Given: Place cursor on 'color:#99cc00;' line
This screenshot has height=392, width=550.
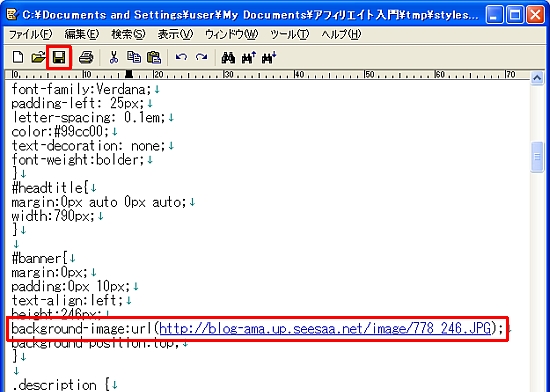Looking at the screenshot, I should [60, 131].
